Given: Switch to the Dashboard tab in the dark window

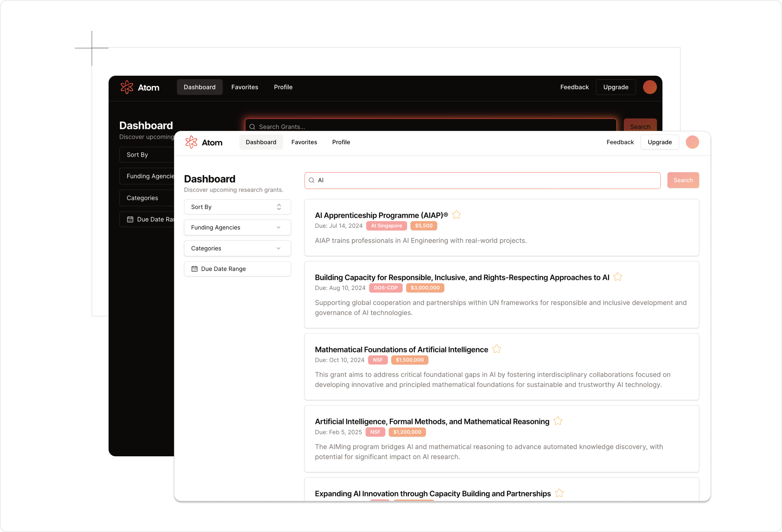Looking at the screenshot, I should 199,87.
